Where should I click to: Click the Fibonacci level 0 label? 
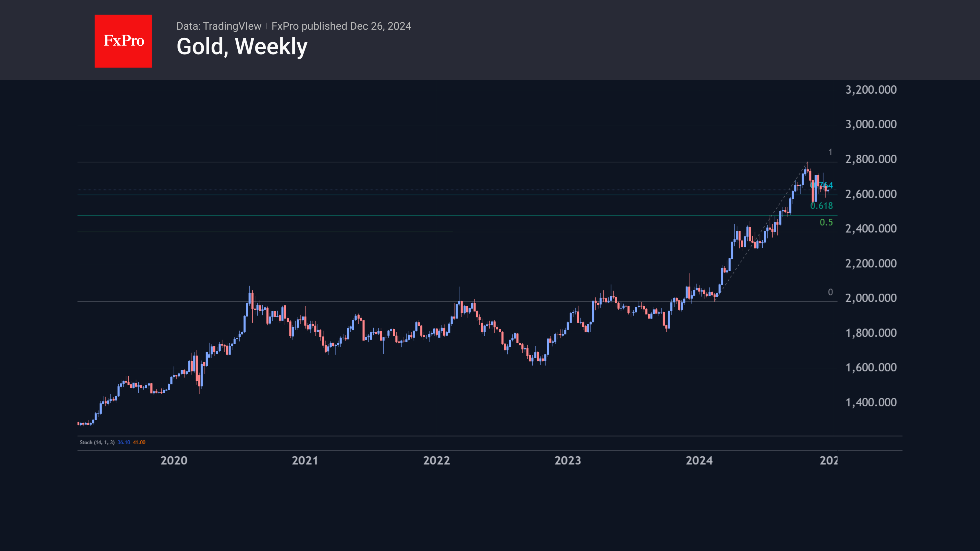coord(830,292)
